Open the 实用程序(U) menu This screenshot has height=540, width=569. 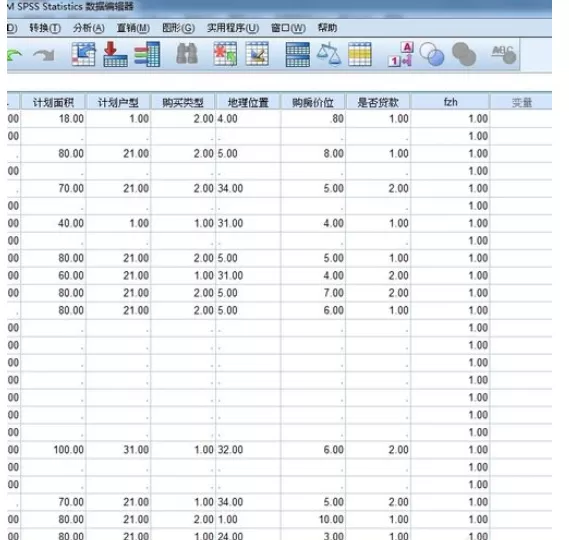233,28
